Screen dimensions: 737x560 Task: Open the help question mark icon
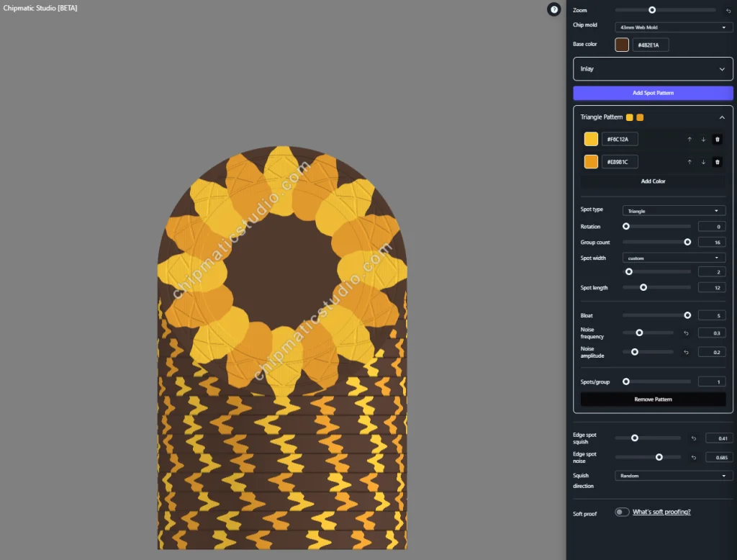click(x=554, y=9)
